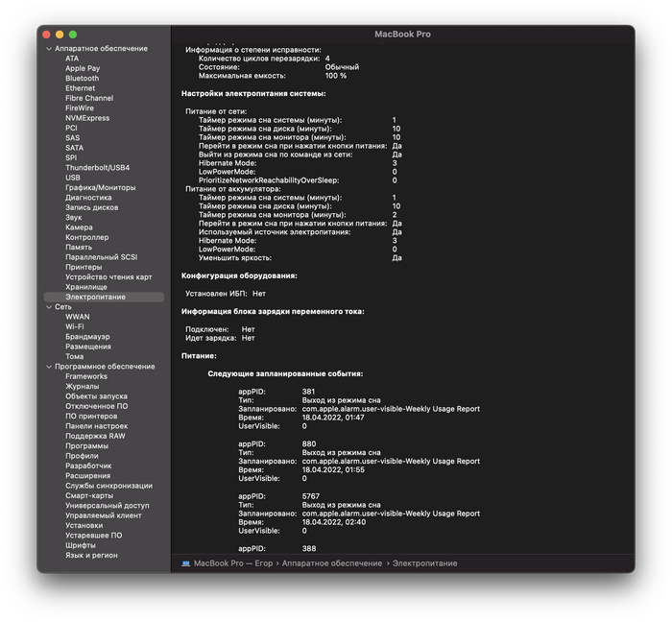Open Службы синхронизации item

coord(108,486)
